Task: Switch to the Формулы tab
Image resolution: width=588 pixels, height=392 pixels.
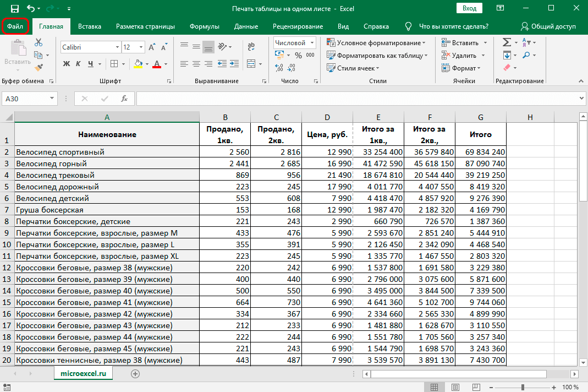Action: (x=204, y=26)
